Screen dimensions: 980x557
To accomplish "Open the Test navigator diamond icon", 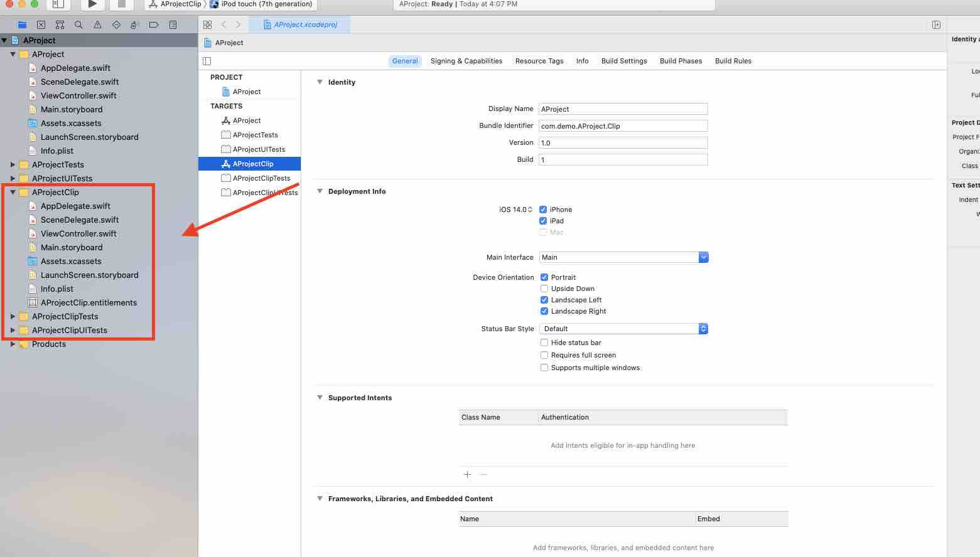I will pyautogui.click(x=116, y=25).
